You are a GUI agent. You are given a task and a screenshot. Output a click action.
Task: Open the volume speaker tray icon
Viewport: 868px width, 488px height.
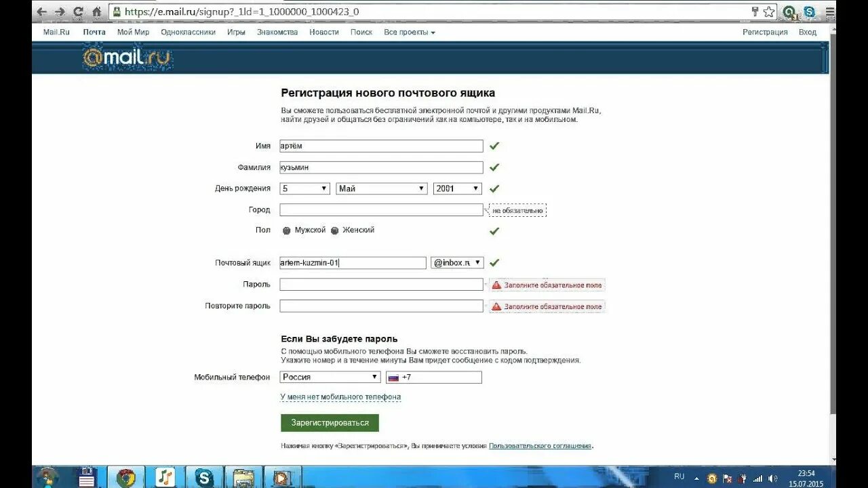(x=774, y=479)
